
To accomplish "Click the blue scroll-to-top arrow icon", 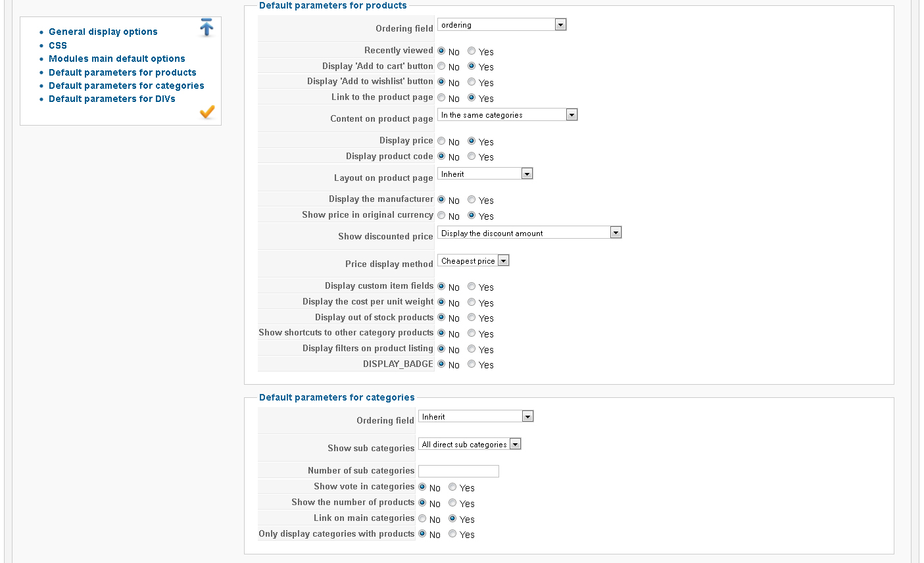I will 207,27.
